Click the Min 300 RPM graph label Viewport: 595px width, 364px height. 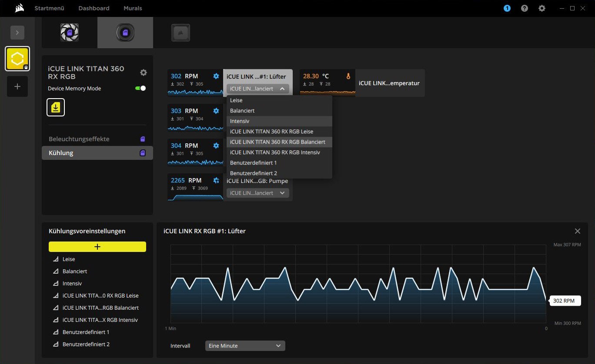(x=568, y=323)
